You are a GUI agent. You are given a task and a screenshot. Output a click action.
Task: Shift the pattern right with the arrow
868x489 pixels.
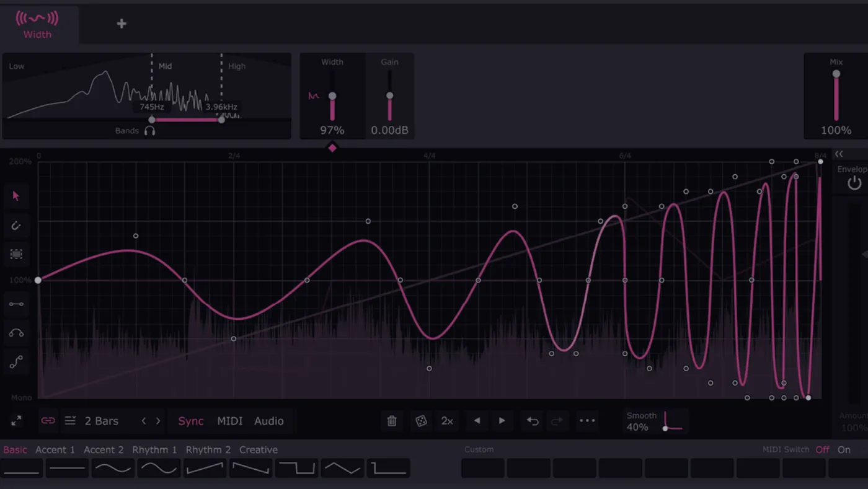(x=502, y=421)
